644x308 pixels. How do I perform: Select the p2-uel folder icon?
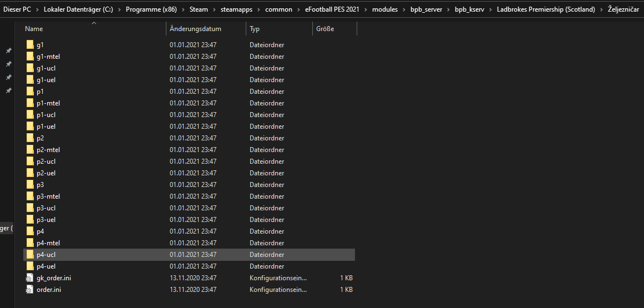pyautogui.click(x=29, y=173)
